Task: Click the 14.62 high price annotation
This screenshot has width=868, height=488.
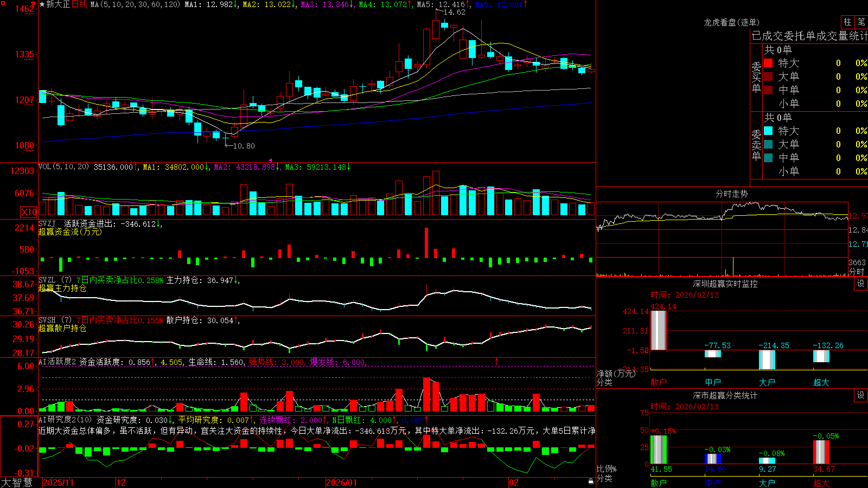Action: 454,12
